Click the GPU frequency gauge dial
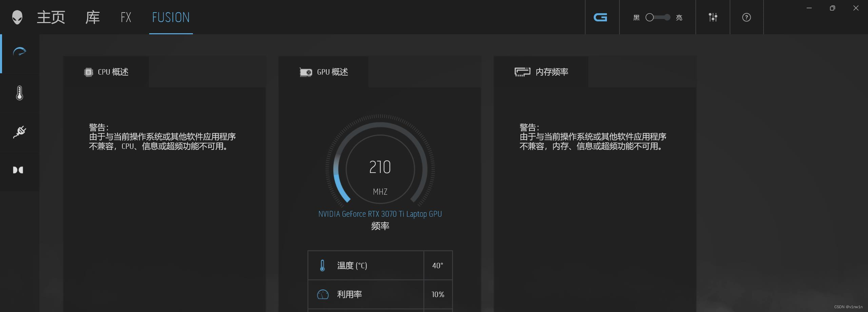The width and height of the screenshot is (868, 312). pos(380,167)
